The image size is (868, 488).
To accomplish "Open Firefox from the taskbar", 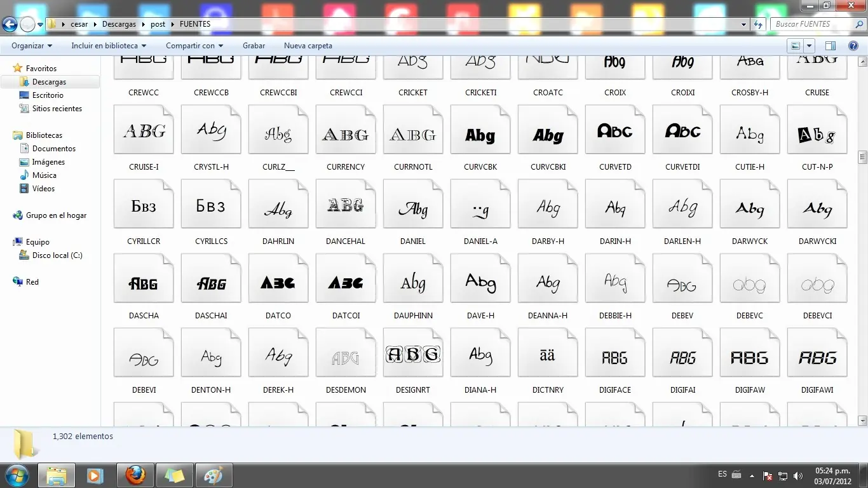I will click(135, 475).
